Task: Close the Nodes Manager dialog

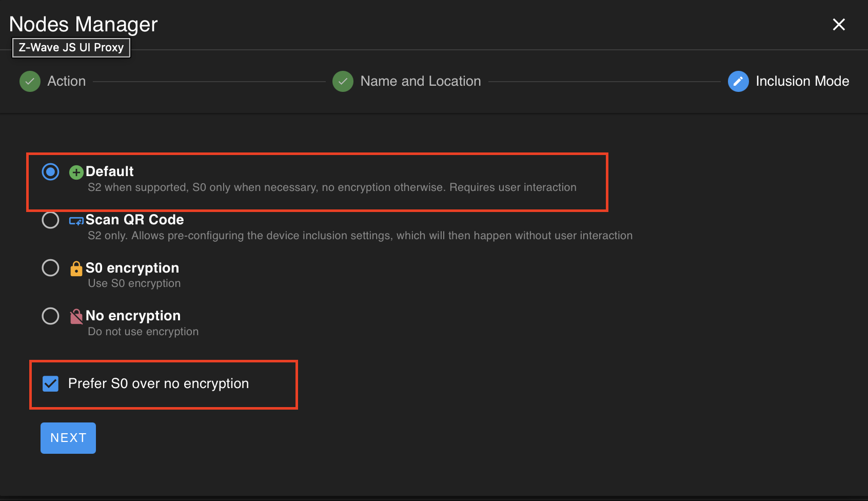Action: pos(839,25)
